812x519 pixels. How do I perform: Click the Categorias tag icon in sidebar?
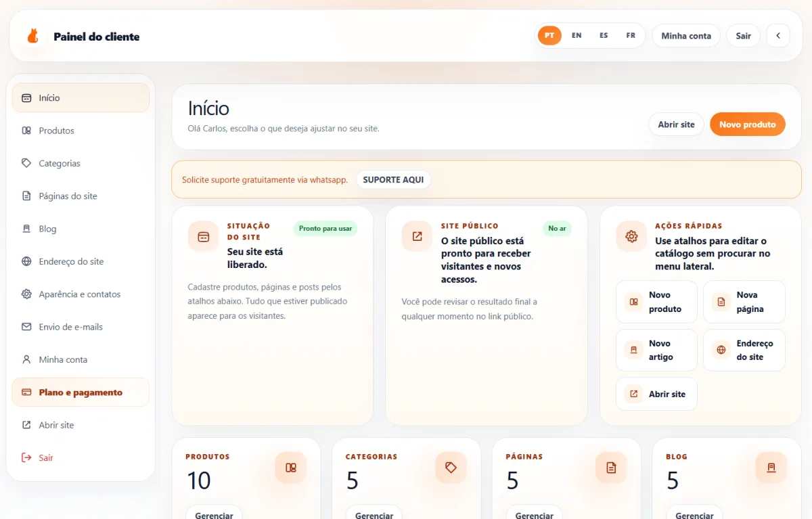(x=26, y=163)
